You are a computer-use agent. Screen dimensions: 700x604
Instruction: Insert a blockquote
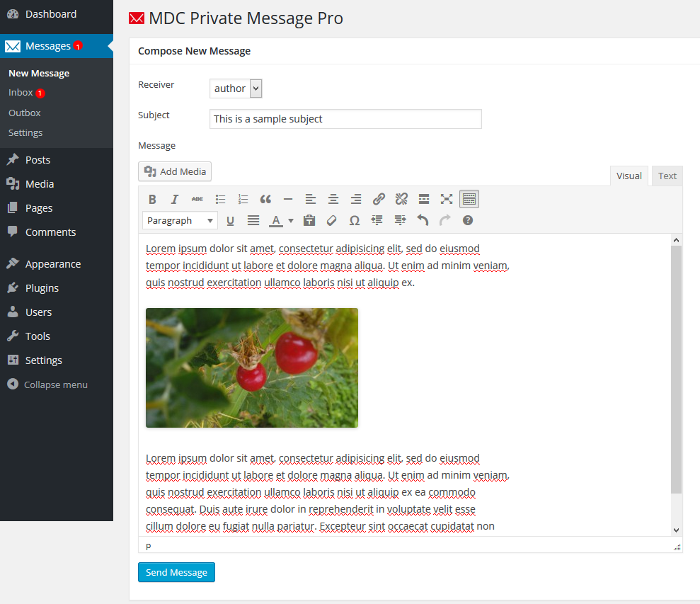click(x=265, y=199)
